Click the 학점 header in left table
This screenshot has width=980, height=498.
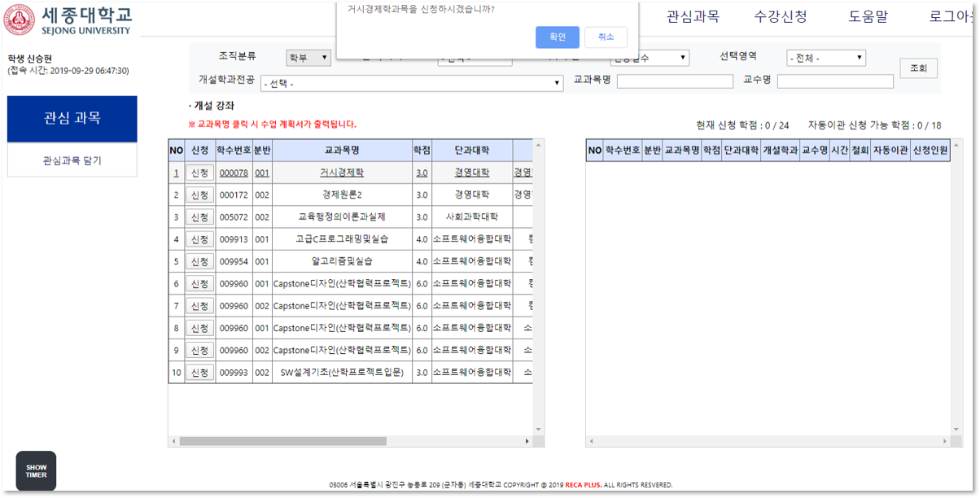(422, 151)
